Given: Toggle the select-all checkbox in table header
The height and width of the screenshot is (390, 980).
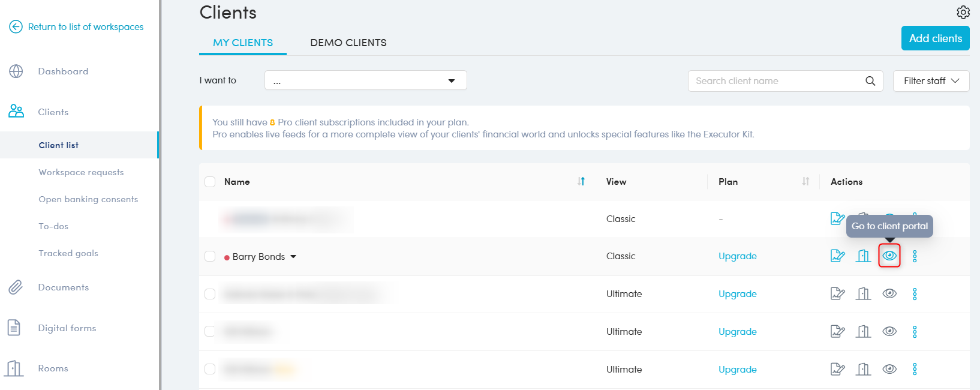Looking at the screenshot, I should 210,182.
